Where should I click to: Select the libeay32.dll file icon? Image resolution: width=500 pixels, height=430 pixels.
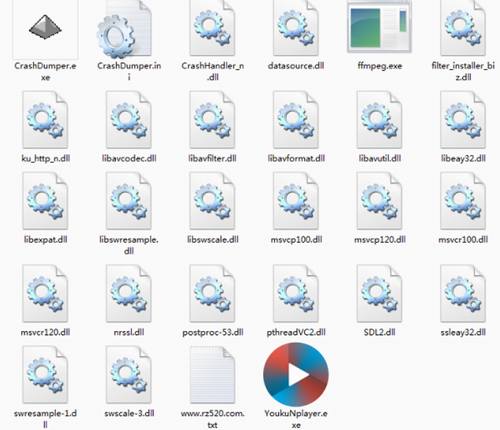[x=463, y=120]
